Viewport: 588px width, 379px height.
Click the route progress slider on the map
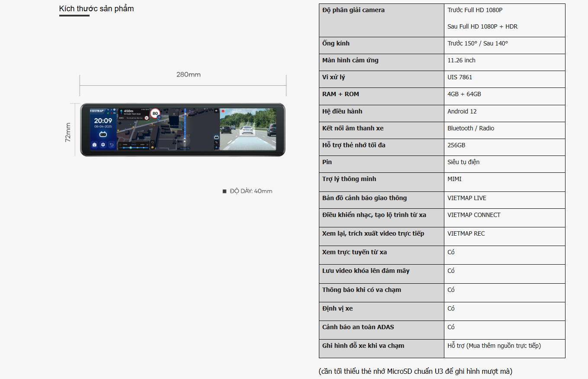[134, 148]
